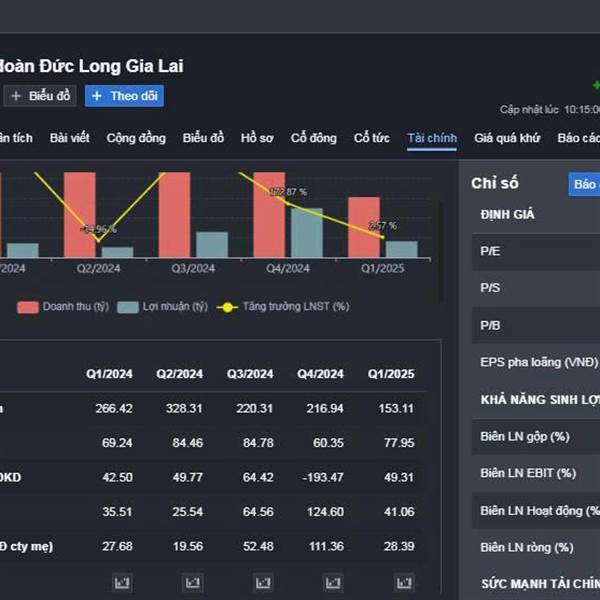Screen dimensions: 600x600
Task: Click the Biểu đồ button with plus
Action: coord(40,96)
